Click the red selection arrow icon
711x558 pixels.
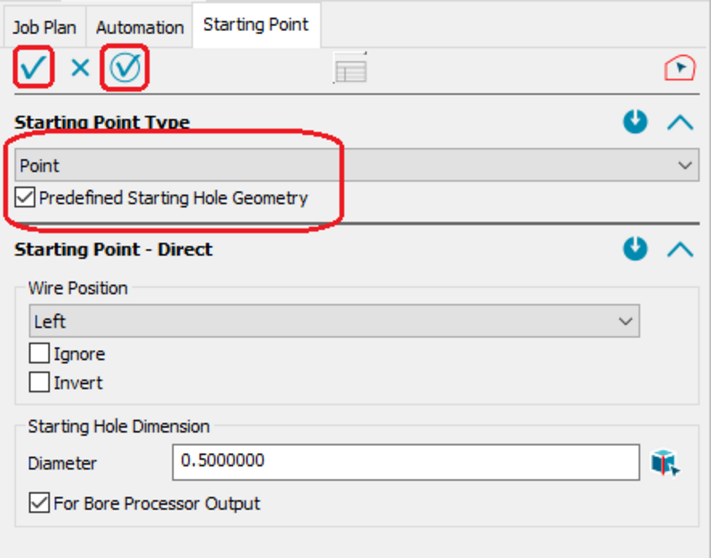tap(679, 68)
